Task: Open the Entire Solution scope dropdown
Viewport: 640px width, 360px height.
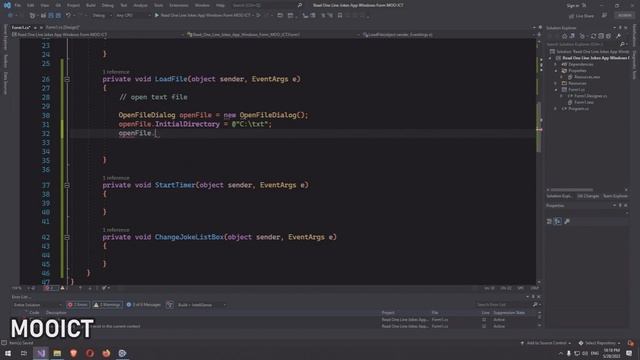Action: tap(37, 305)
